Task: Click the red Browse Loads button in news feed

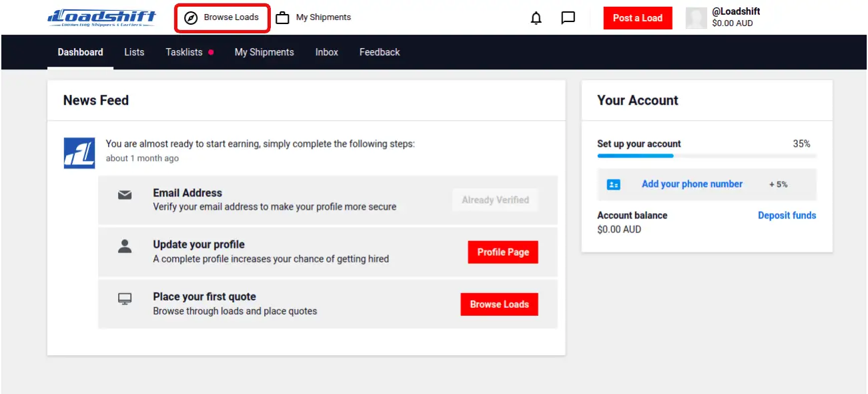Action: (499, 304)
